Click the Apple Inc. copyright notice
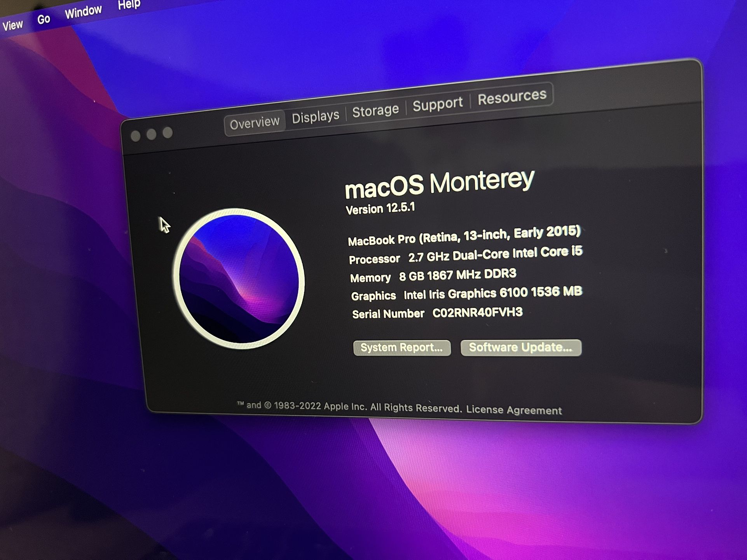747x560 pixels. click(350, 407)
